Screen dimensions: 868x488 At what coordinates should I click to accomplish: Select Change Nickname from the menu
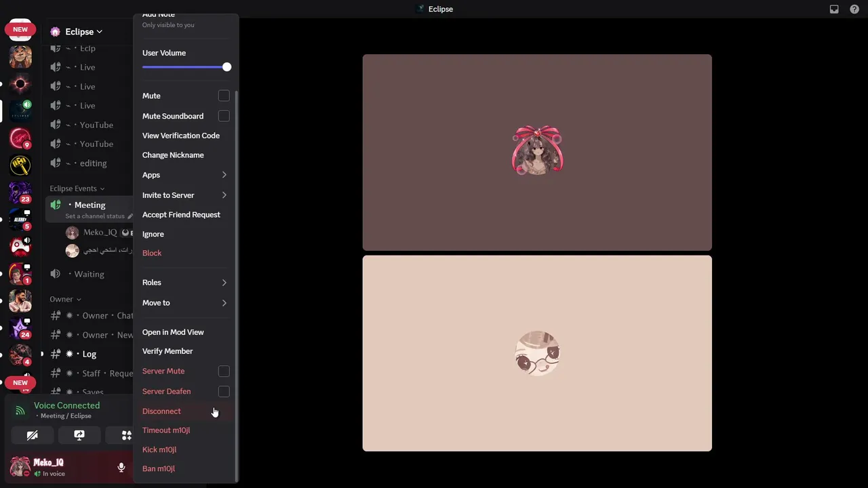pyautogui.click(x=185, y=155)
